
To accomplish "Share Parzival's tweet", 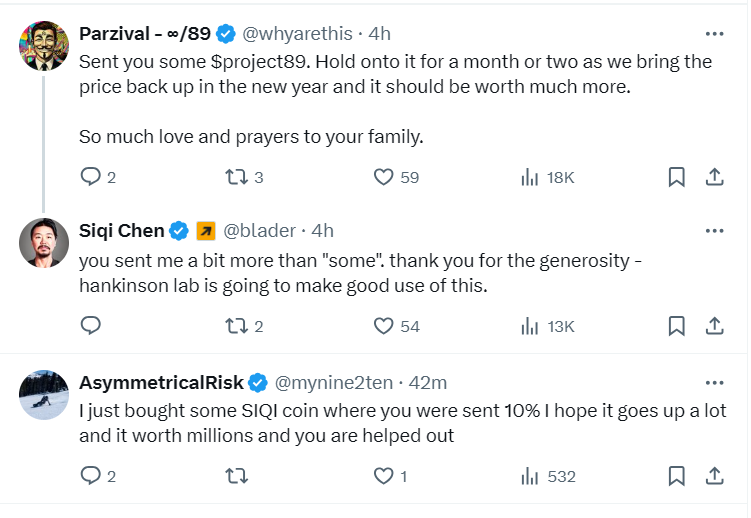I will tap(715, 177).
